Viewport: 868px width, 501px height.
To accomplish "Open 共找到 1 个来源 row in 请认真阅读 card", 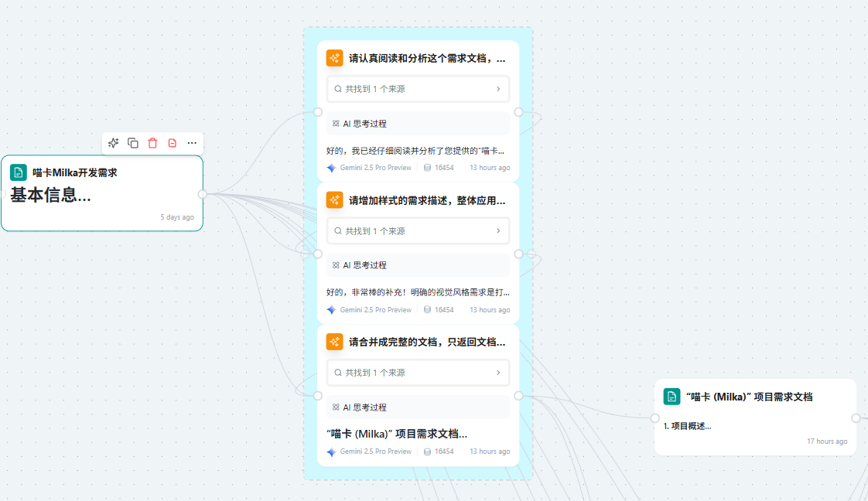I will (418, 89).
